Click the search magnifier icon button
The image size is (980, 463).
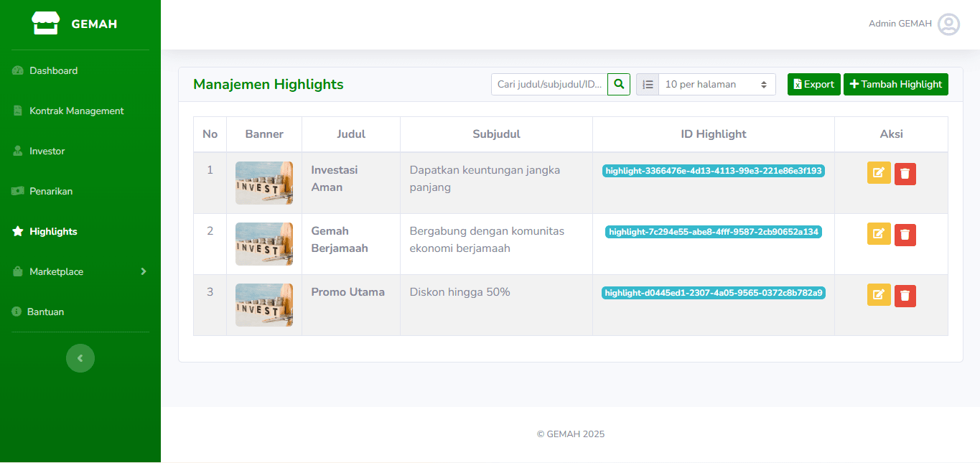[x=618, y=84]
